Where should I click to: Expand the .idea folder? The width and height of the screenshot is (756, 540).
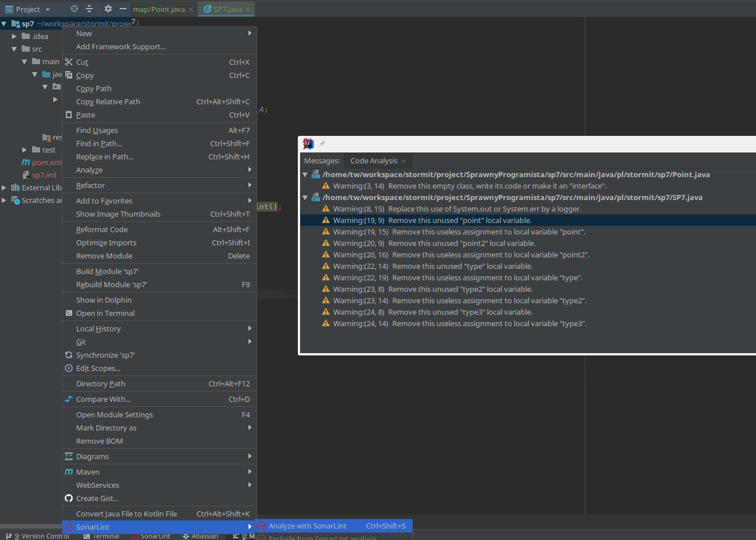(14, 36)
